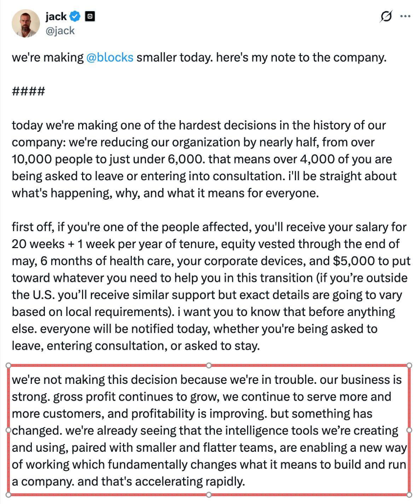Open jack's profile avatar

26,23
